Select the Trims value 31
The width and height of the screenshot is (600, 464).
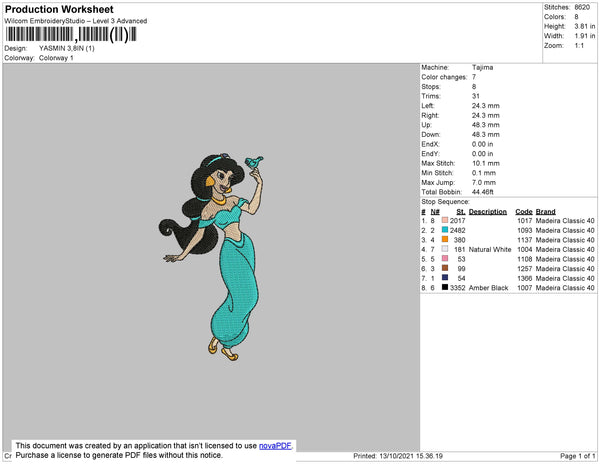tap(476, 96)
